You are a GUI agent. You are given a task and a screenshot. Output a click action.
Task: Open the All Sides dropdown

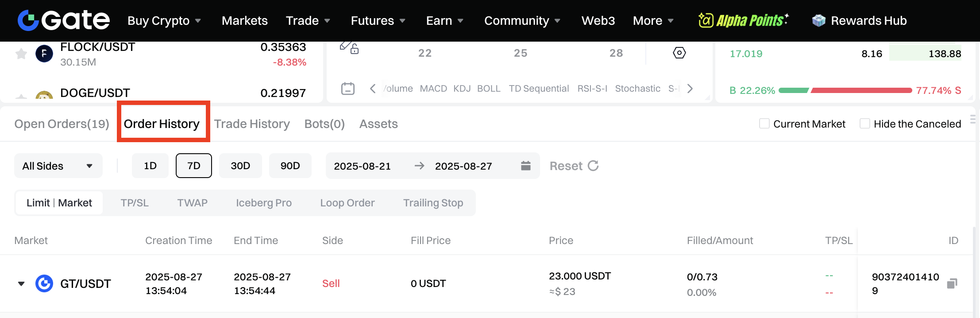pyautogui.click(x=58, y=166)
